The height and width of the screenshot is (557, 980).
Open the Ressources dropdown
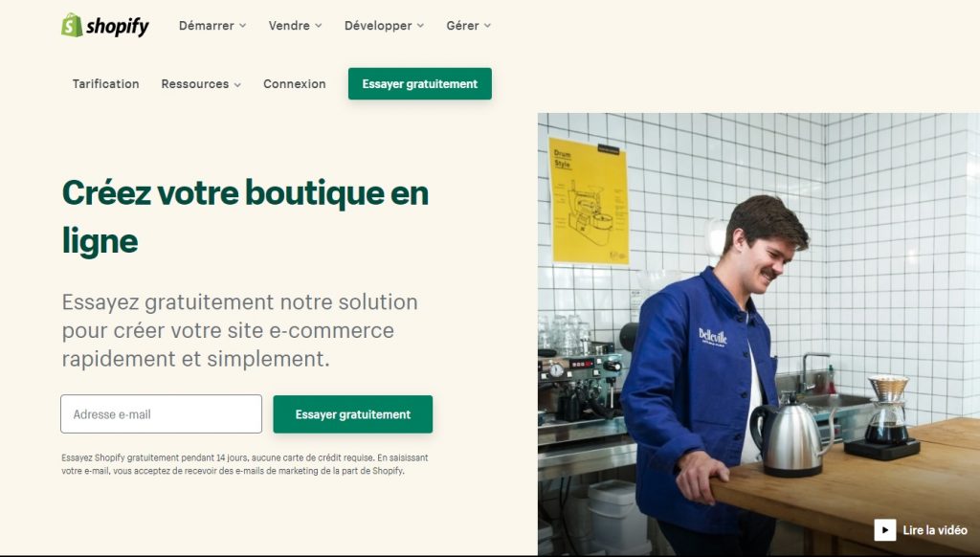tap(201, 84)
